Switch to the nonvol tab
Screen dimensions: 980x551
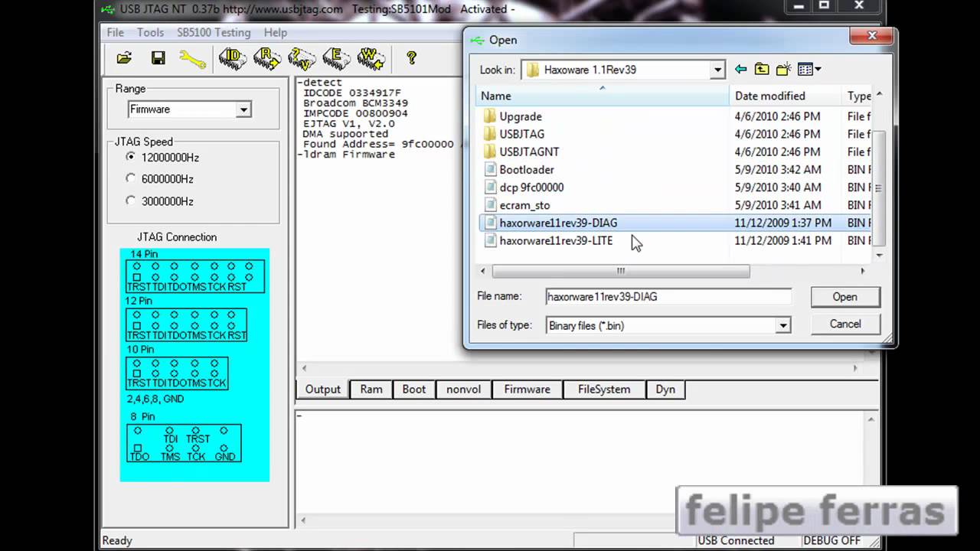point(464,390)
